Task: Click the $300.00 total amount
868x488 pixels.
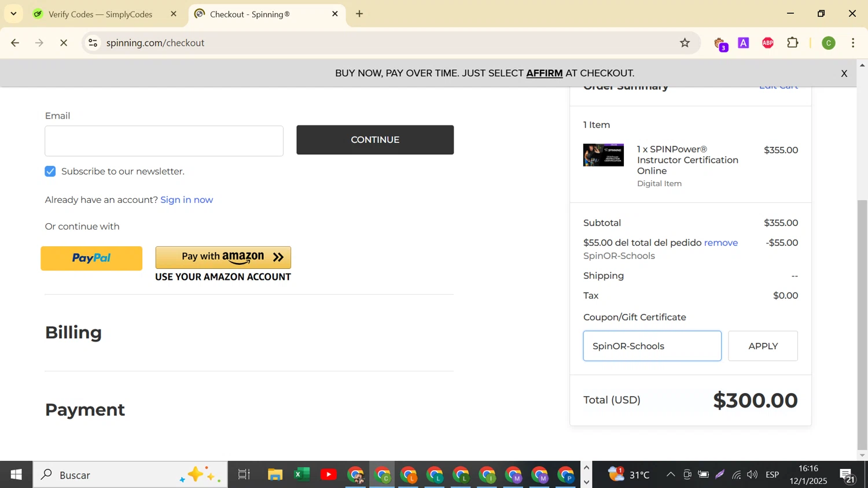Action: (x=755, y=400)
